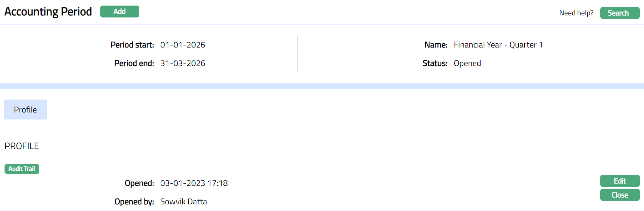Select the period end date 31-03-2026
Screen dimensions: 644x211
[x=183, y=63]
